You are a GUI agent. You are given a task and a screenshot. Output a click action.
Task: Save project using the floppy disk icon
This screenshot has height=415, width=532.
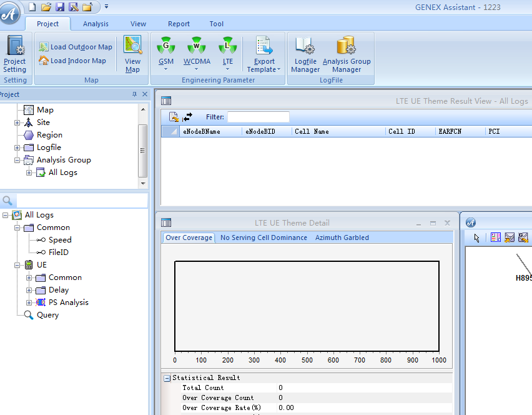[60, 7]
